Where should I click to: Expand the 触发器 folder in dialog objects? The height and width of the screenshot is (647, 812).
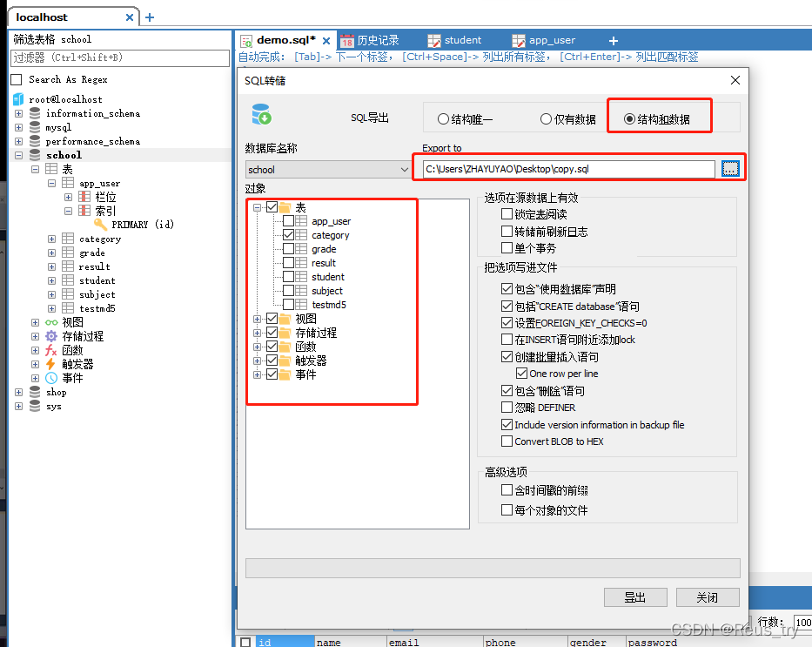257,361
